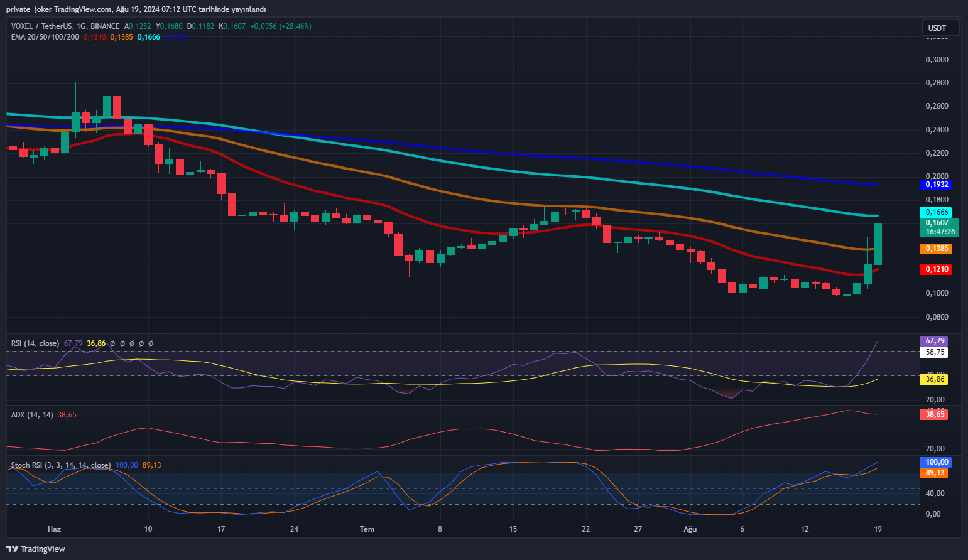The width and height of the screenshot is (968, 560).
Task: Click the TradingView logo in the footer
Action: coord(36,549)
